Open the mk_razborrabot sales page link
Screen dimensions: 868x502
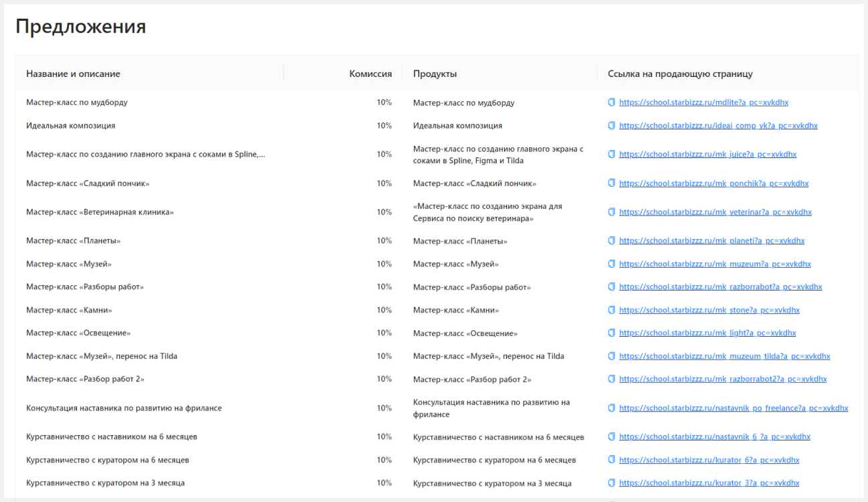pyautogui.click(x=720, y=287)
